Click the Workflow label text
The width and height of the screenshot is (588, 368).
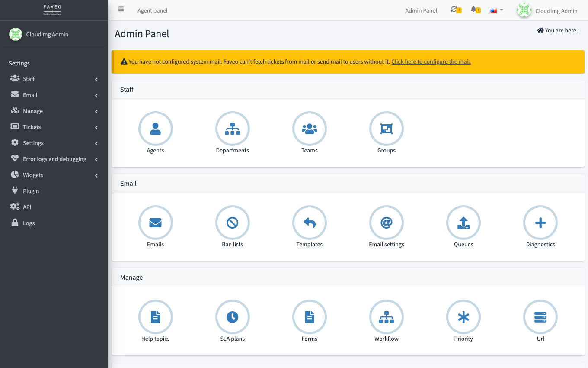pyautogui.click(x=387, y=339)
